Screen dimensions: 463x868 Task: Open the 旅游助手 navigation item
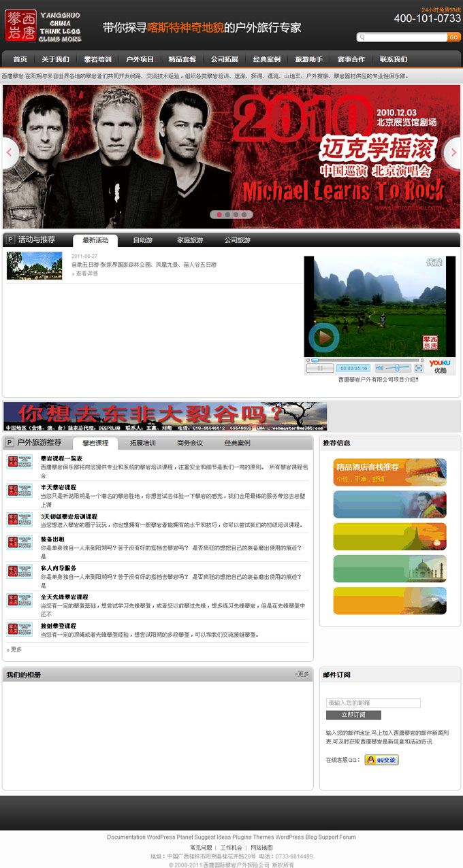308,59
